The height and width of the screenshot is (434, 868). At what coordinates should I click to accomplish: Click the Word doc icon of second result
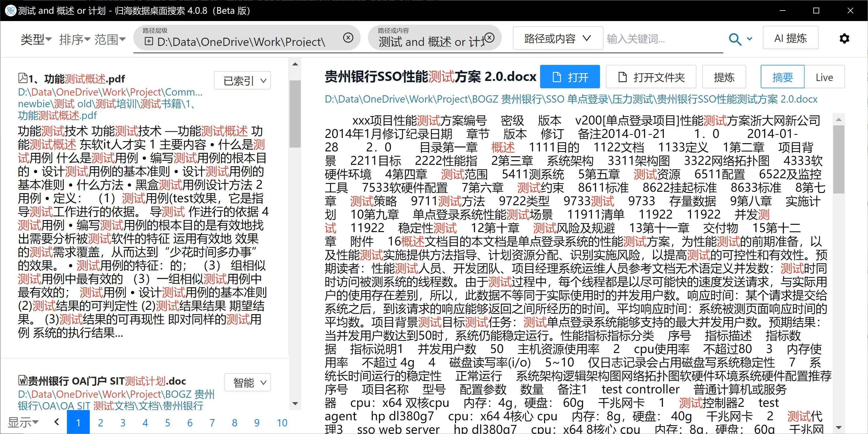pyautogui.click(x=23, y=381)
